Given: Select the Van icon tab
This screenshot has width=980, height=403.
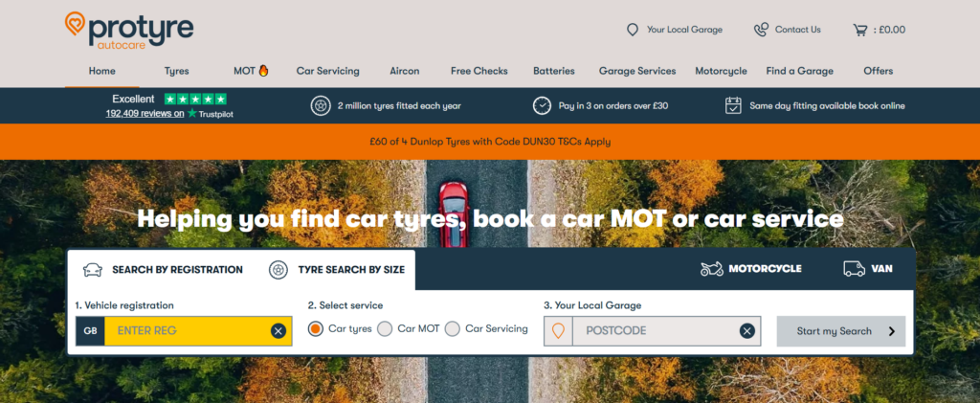Looking at the screenshot, I should tap(867, 269).
